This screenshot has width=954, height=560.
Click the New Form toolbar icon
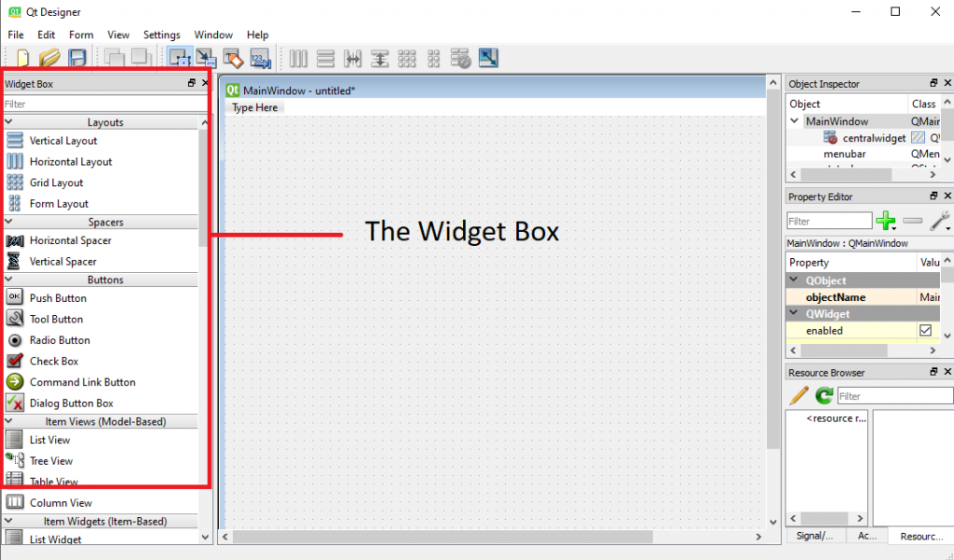pos(22,58)
